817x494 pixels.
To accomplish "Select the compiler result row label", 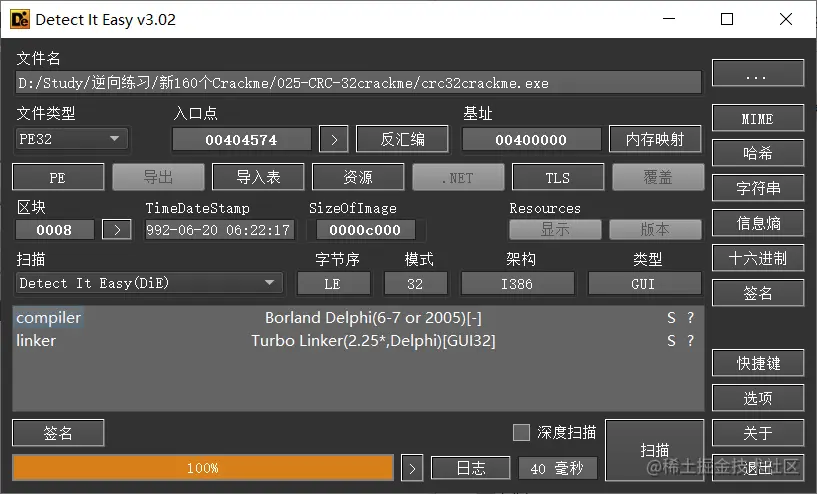I will click(x=48, y=317).
